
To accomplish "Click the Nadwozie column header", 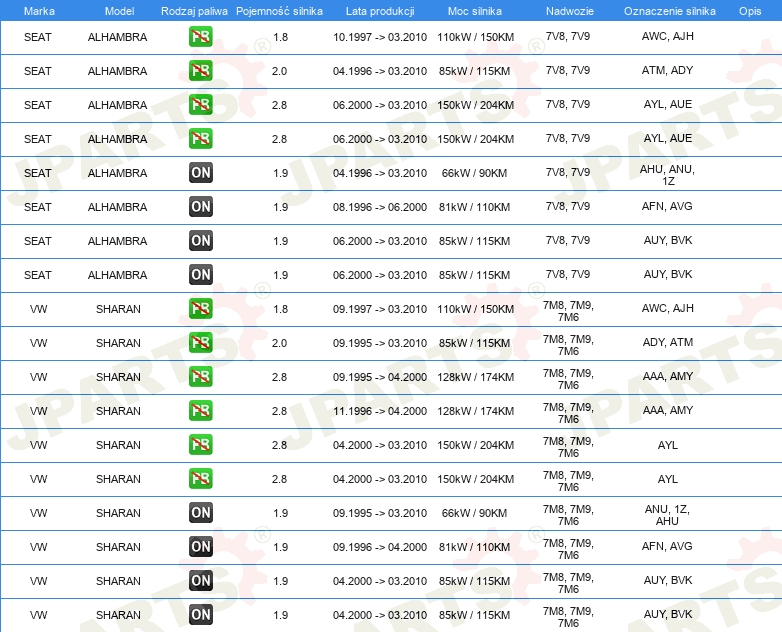I will click(x=570, y=11).
